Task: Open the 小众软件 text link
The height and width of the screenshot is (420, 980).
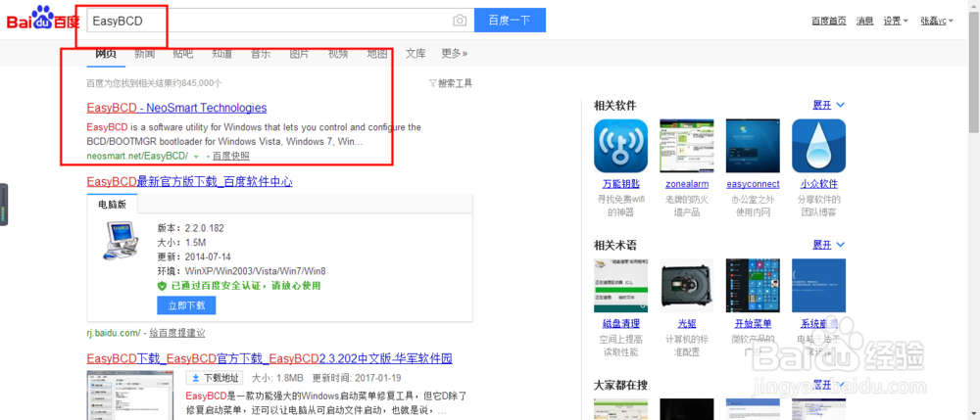Action: [818, 185]
